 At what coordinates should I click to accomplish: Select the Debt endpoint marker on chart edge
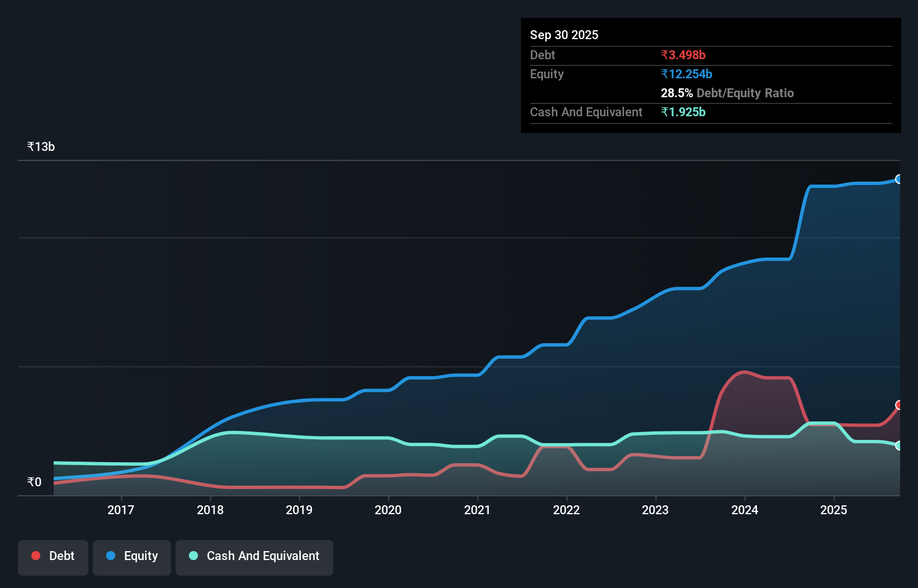point(899,405)
